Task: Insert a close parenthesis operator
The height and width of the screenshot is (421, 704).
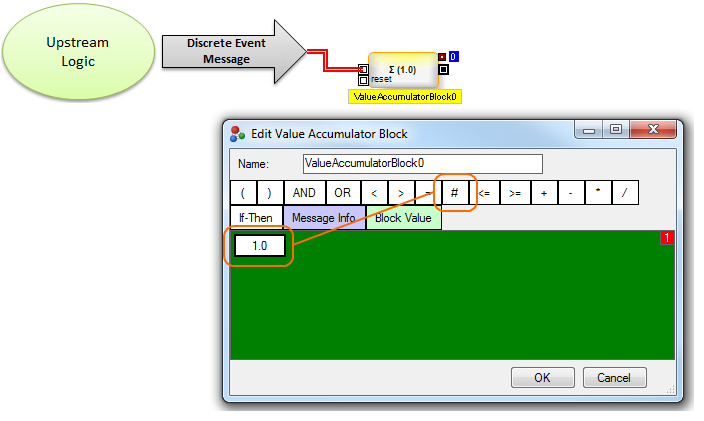Action: point(270,193)
